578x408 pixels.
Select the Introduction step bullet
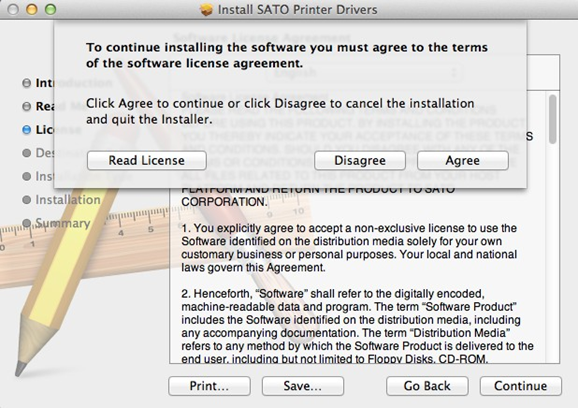pos(27,83)
